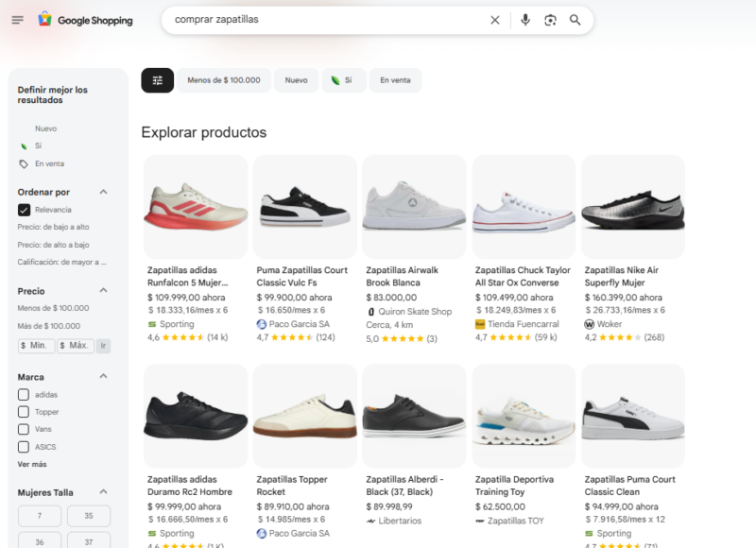Click Paco Garcia SA icon under Puma Court
Screen dimensions: 756x548
[262, 324]
